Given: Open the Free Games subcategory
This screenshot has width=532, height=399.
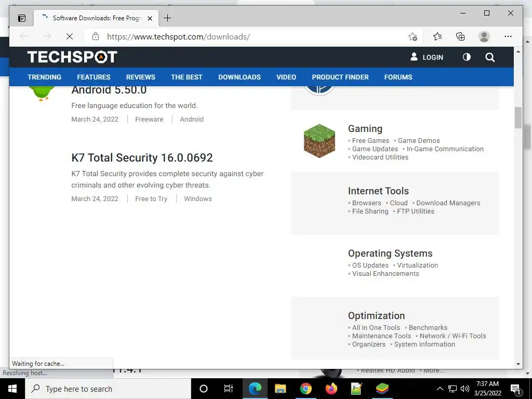Looking at the screenshot, I should click(x=370, y=140).
